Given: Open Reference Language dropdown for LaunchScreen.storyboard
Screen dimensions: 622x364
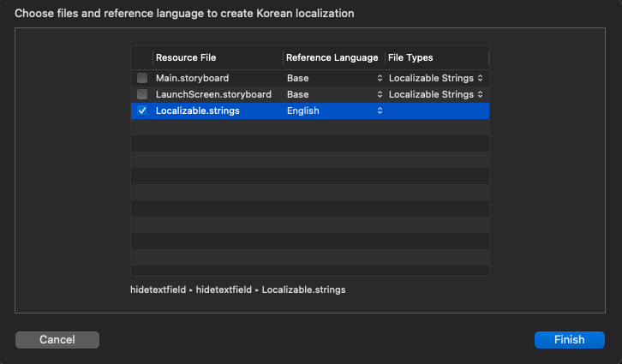Looking at the screenshot, I should click(334, 94).
